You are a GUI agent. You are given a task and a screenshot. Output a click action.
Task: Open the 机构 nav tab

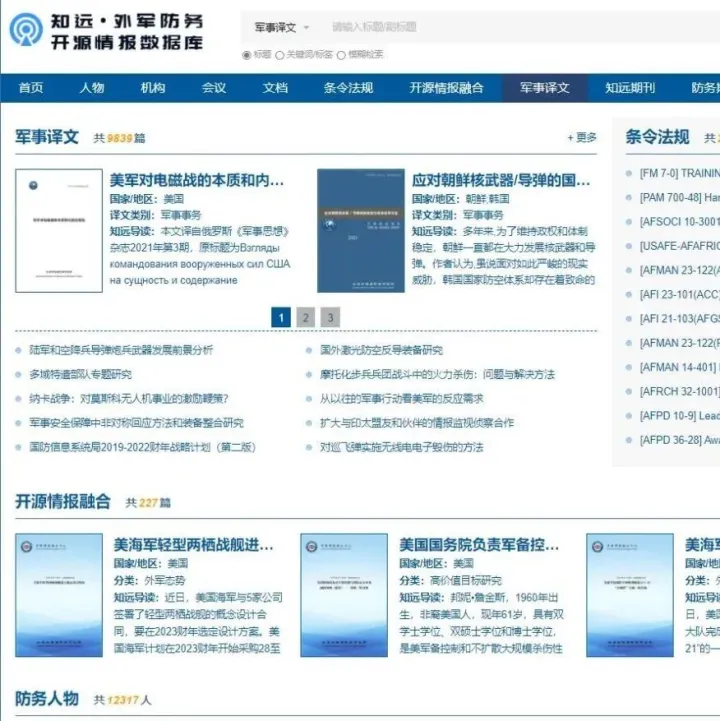pyautogui.click(x=153, y=88)
